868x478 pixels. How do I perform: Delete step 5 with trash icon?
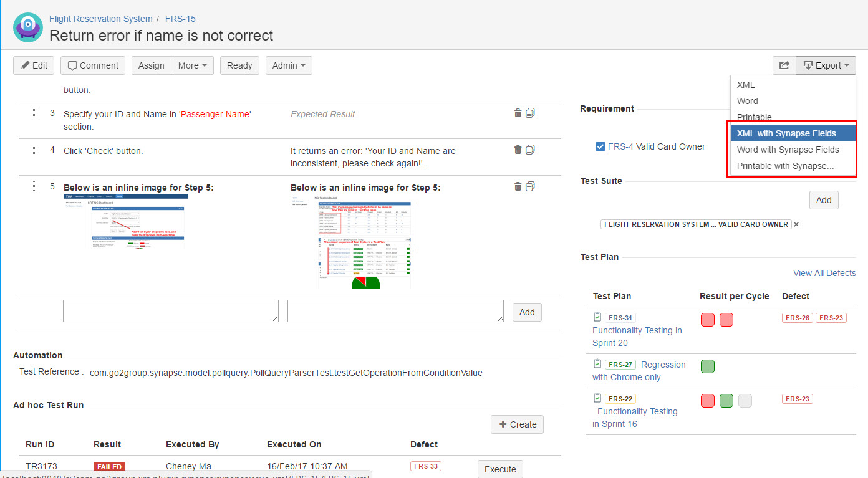click(x=518, y=186)
